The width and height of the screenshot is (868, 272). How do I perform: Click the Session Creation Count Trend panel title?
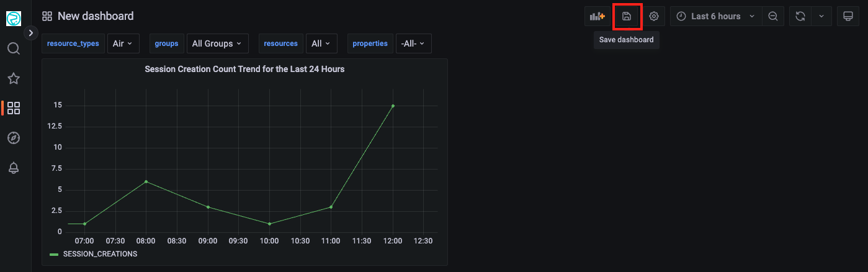click(x=244, y=69)
